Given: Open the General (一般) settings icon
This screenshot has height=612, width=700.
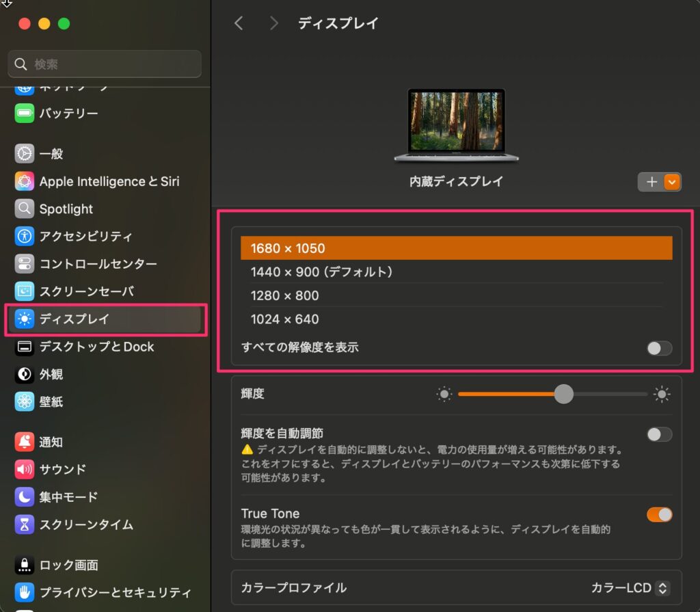Looking at the screenshot, I should 25,154.
